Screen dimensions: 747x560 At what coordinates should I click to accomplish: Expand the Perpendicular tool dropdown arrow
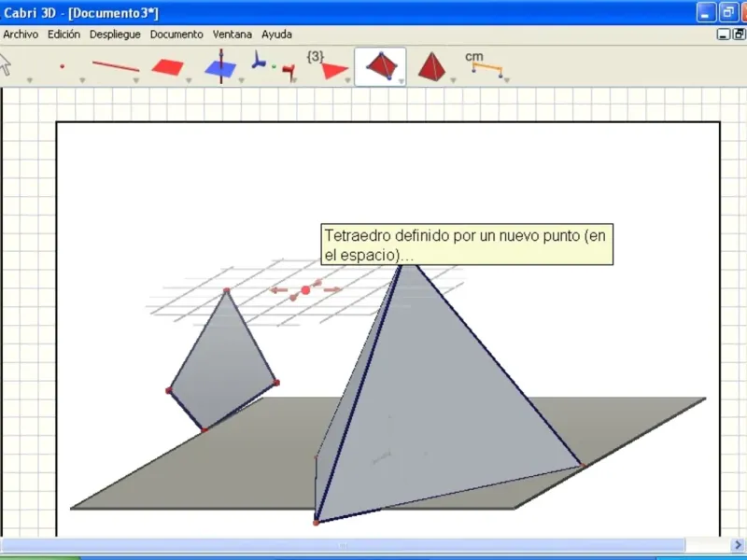pos(241,80)
